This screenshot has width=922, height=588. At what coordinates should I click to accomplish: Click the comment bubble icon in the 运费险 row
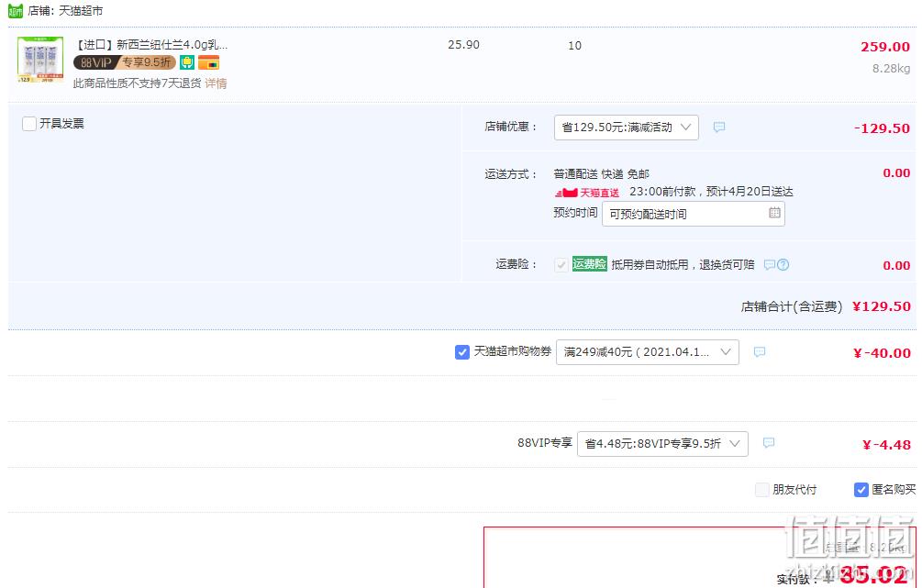click(769, 264)
